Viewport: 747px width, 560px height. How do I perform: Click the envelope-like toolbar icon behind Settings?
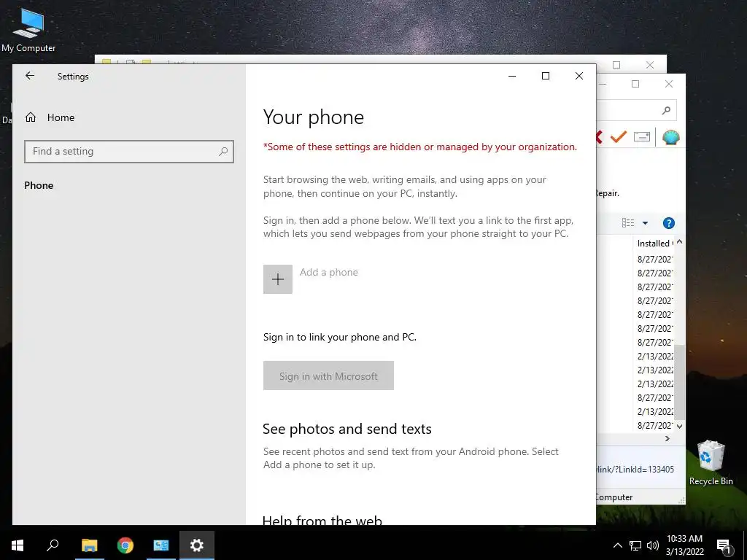point(642,137)
